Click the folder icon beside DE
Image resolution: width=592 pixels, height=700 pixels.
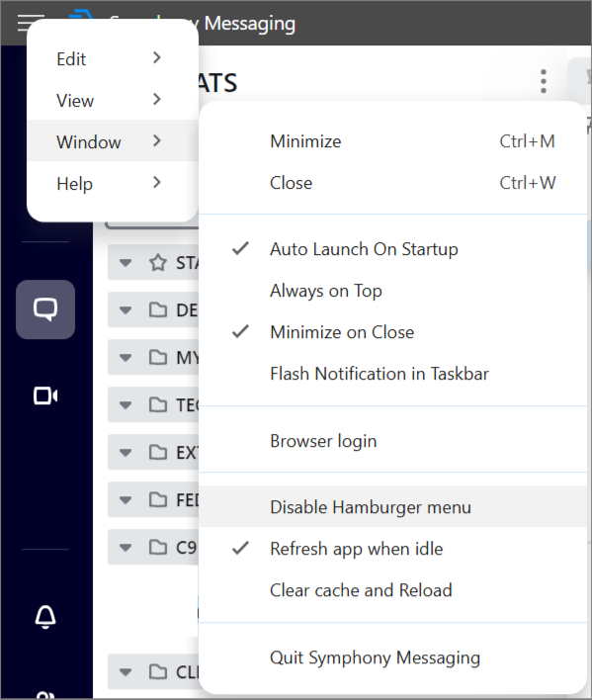tap(158, 309)
